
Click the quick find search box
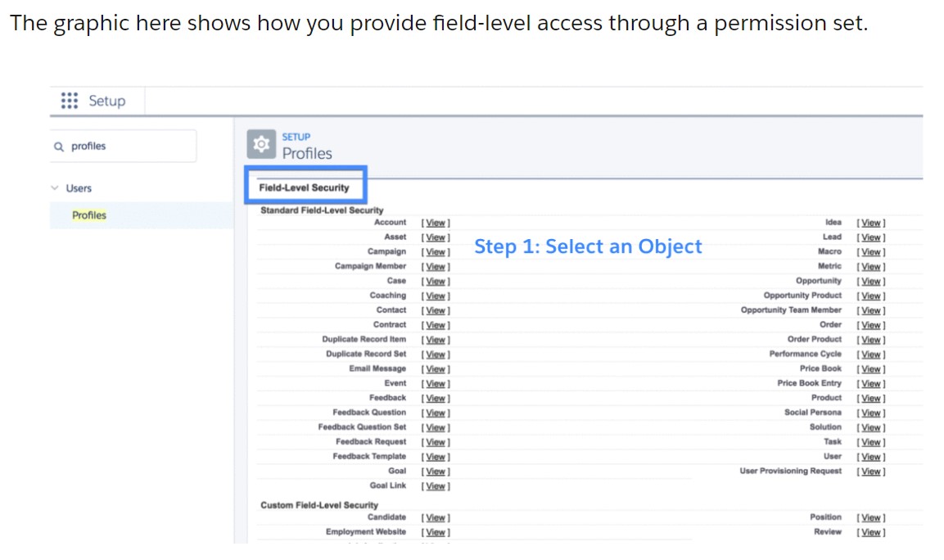coord(131,147)
